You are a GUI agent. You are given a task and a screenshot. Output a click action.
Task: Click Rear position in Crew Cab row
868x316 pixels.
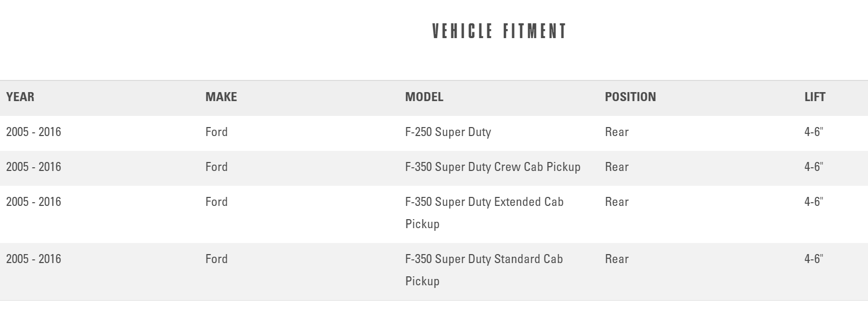tap(617, 167)
